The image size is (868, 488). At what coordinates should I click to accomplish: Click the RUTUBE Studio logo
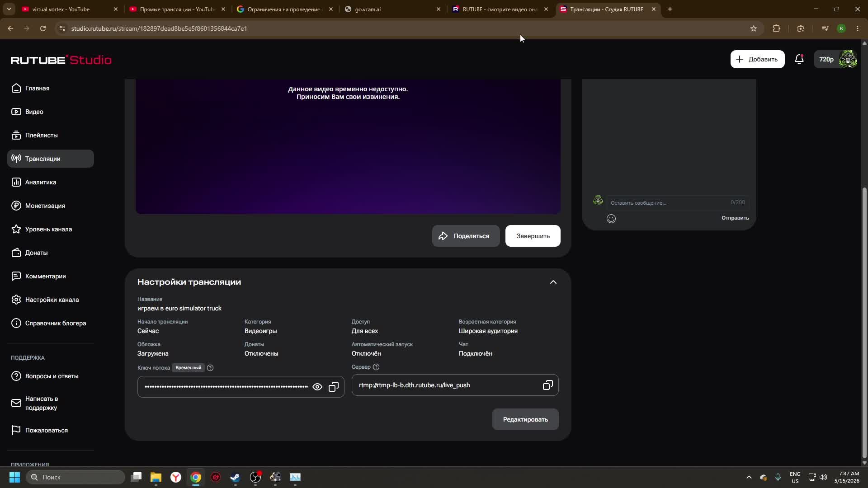coord(61,60)
